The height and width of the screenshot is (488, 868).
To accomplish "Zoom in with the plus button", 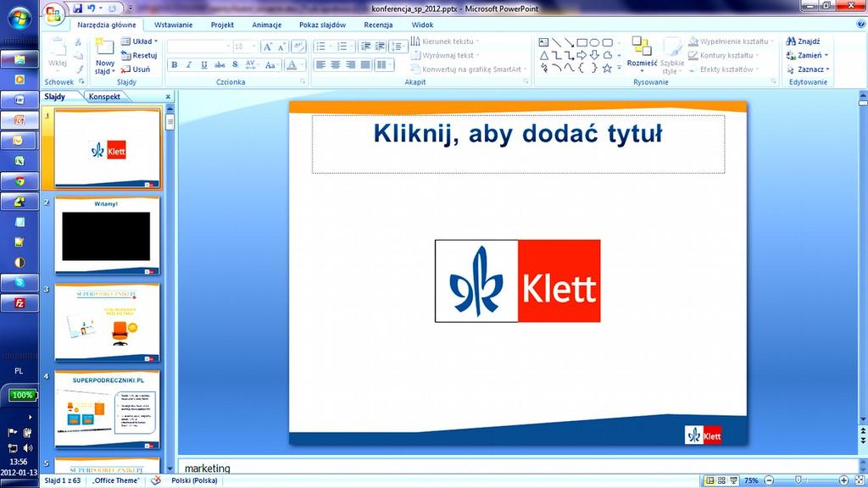I will click(x=843, y=480).
